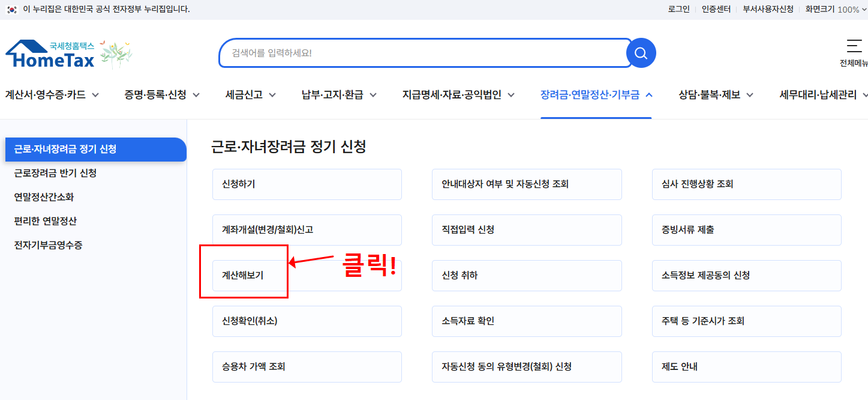
Task: Open 주택 등 기준시가 조회
Action: (x=746, y=321)
